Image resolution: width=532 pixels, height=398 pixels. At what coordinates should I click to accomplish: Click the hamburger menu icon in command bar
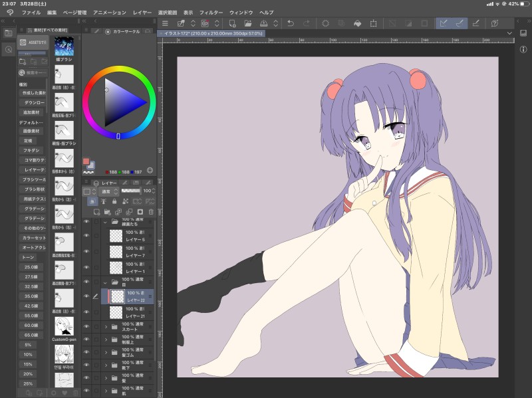click(165, 23)
